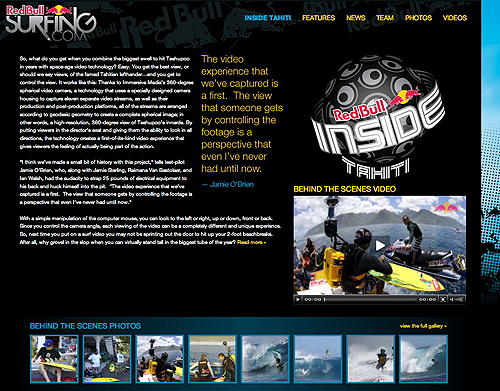This screenshot has width=500, height=391.
Task: Open the Photos section
Action: coord(418,18)
